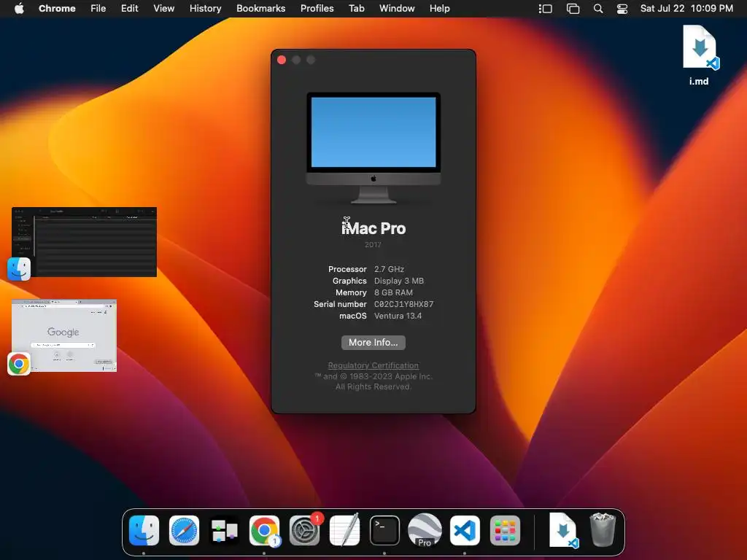The height and width of the screenshot is (560, 747).
Task: Click the iMac Pro title text
Action: click(373, 228)
